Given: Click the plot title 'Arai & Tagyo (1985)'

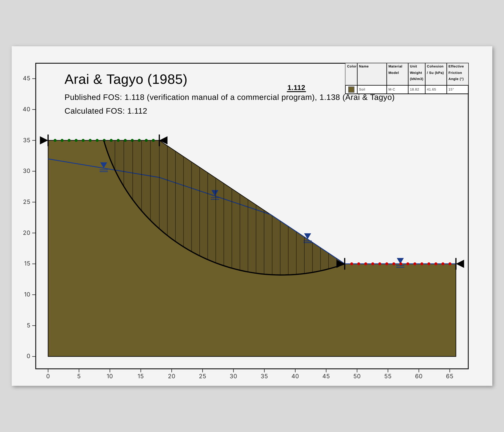Looking at the screenshot, I should point(126,79).
